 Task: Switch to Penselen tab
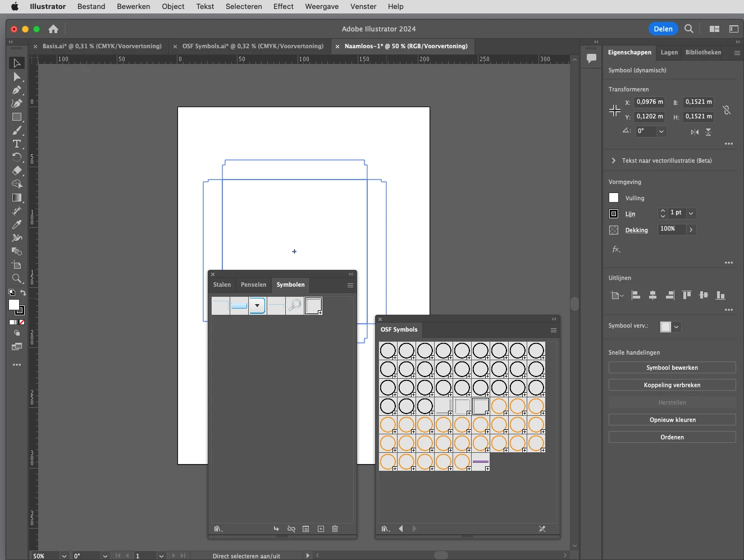tap(253, 284)
